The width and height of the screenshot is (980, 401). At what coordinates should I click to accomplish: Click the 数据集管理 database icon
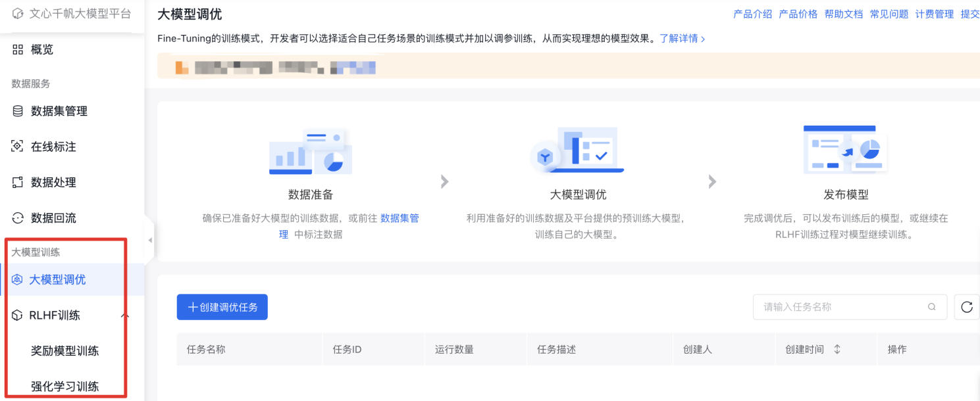click(x=18, y=111)
